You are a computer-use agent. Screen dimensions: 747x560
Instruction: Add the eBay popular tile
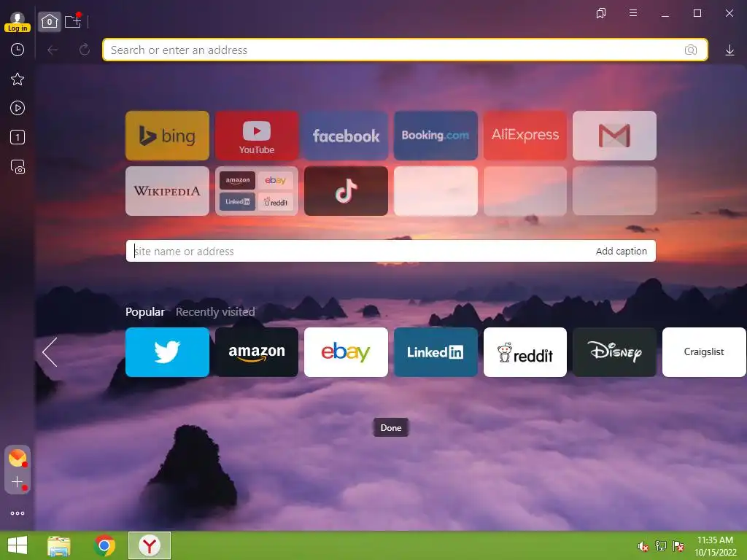(346, 352)
